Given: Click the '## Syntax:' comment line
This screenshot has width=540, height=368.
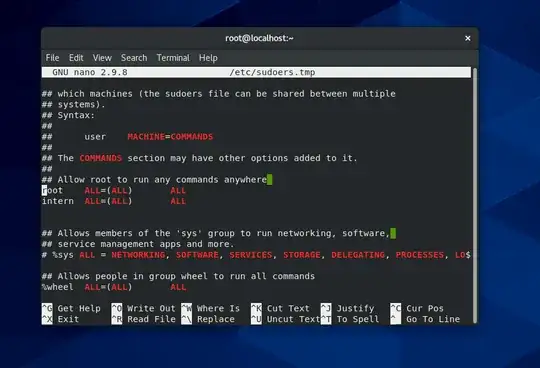Looking at the screenshot, I should (68, 115).
